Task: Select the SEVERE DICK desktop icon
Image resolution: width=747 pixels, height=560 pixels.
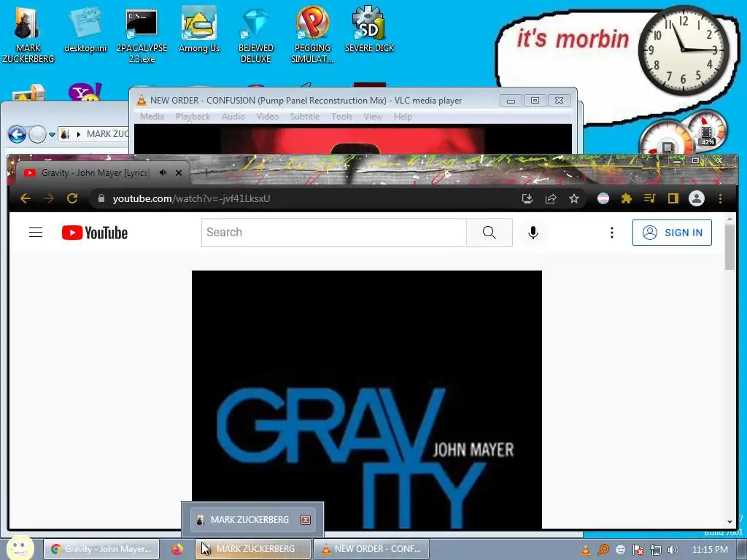Action: pyautogui.click(x=369, y=29)
